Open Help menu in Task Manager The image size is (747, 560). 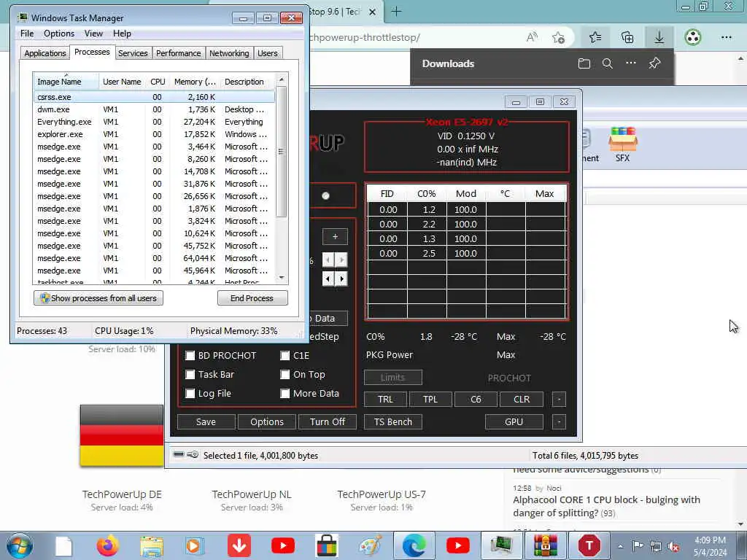click(x=122, y=34)
